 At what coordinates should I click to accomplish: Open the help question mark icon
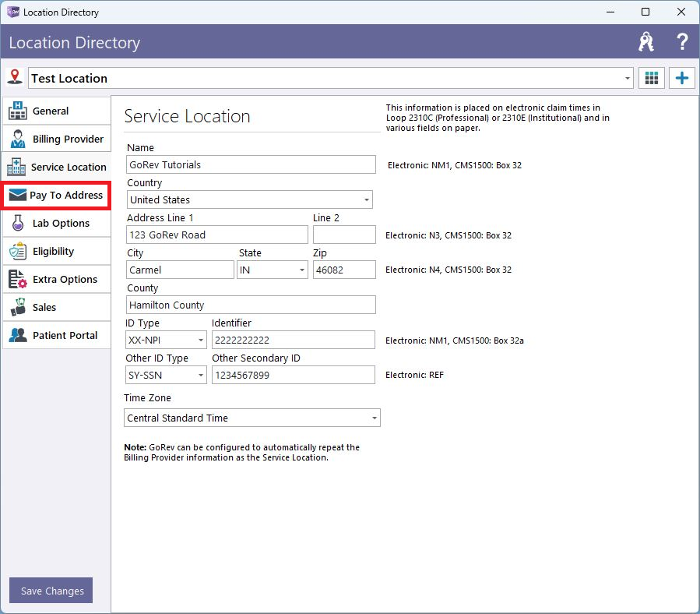682,42
